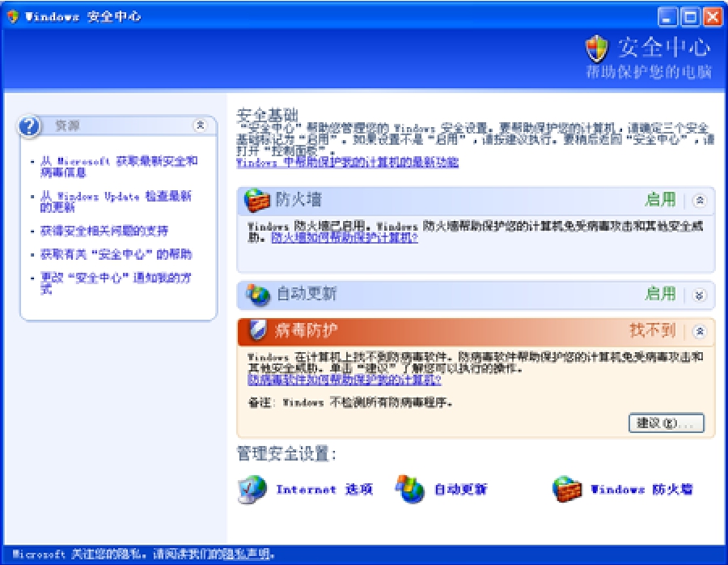Open link 获取有关“安全中心”的帮助
728x565 pixels.
[x=116, y=254]
